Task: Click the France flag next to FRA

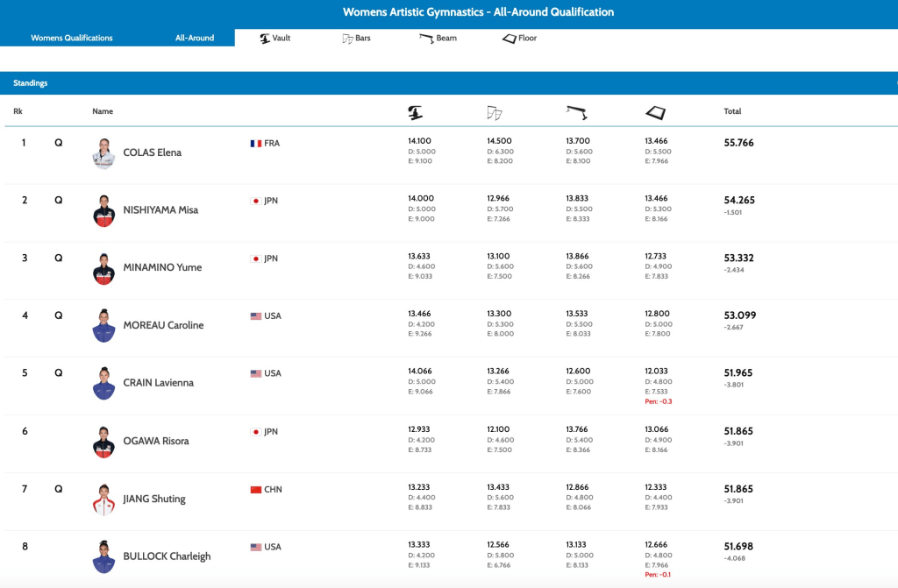Action: pyautogui.click(x=256, y=143)
